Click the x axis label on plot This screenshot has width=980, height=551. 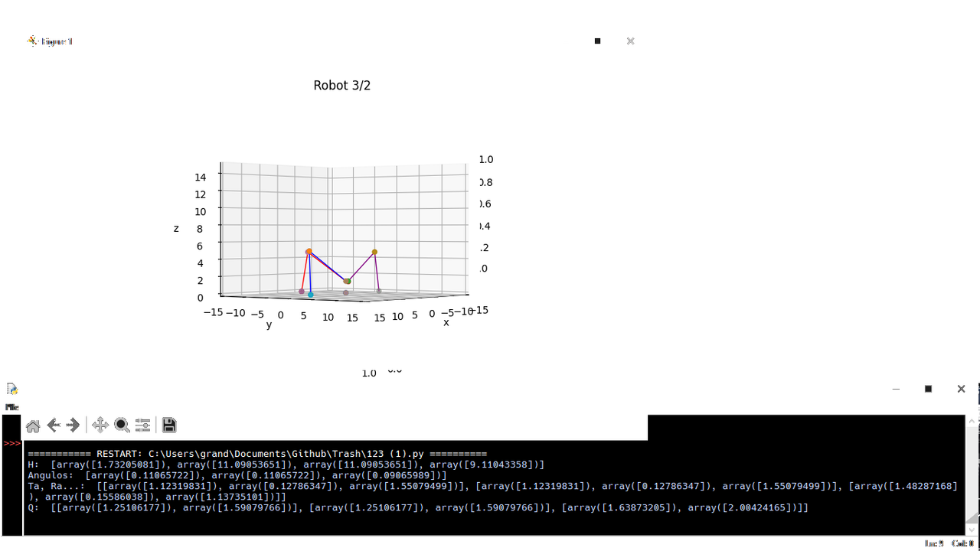(x=446, y=322)
